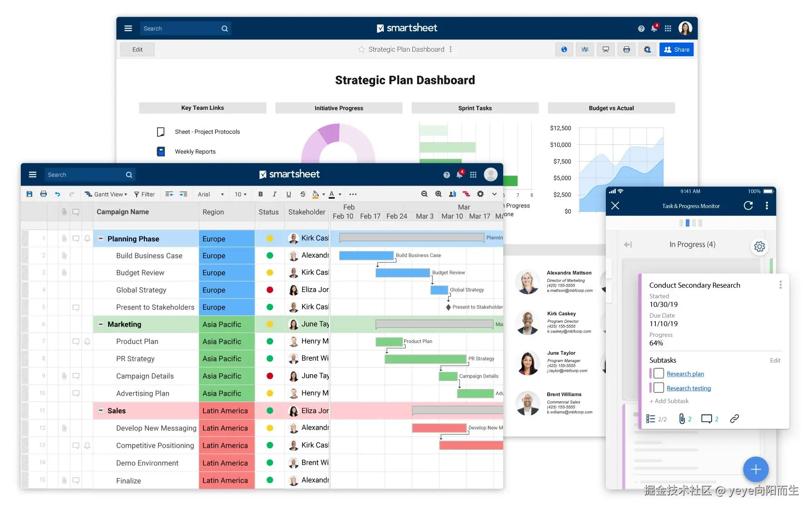The height and width of the screenshot is (510, 812).
Task: Open the text color dropdown arrow
Action: tap(340, 195)
